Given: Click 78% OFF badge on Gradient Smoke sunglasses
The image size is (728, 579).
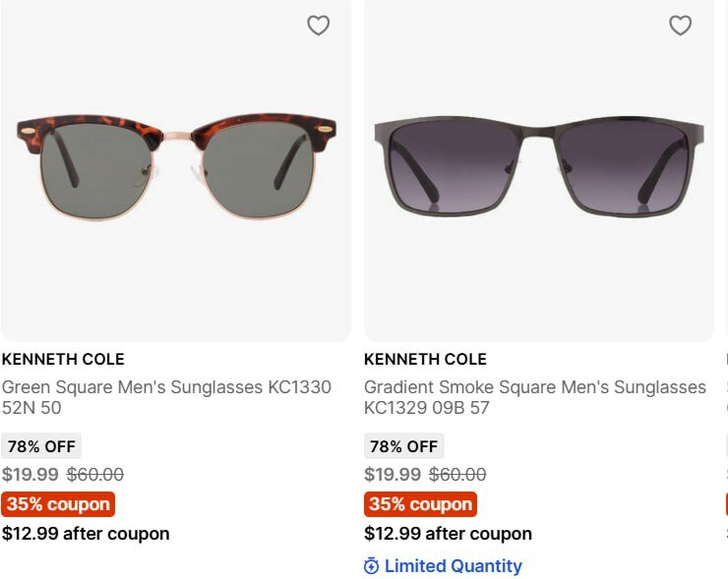Looking at the screenshot, I should click(x=403, y=446).
